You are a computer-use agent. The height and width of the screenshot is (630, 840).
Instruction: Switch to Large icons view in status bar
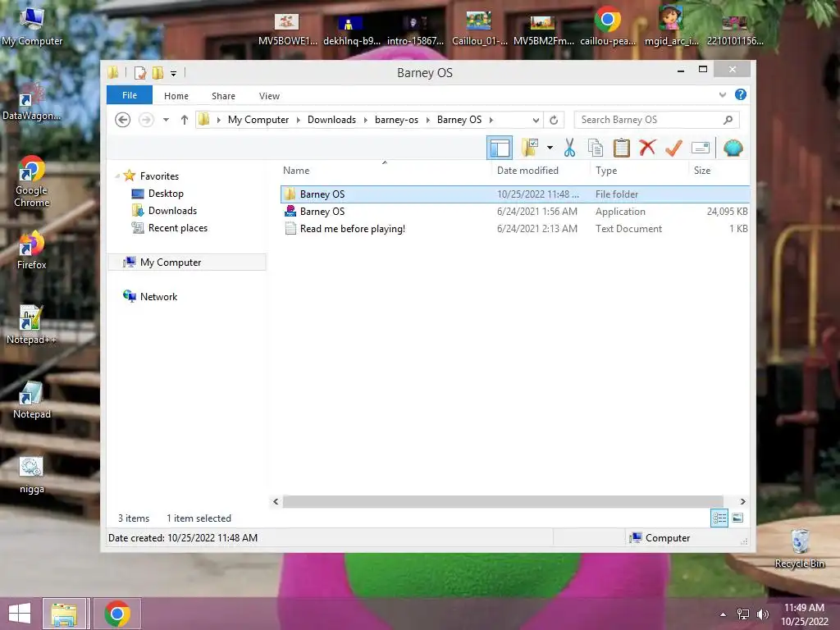pos(737,518)
